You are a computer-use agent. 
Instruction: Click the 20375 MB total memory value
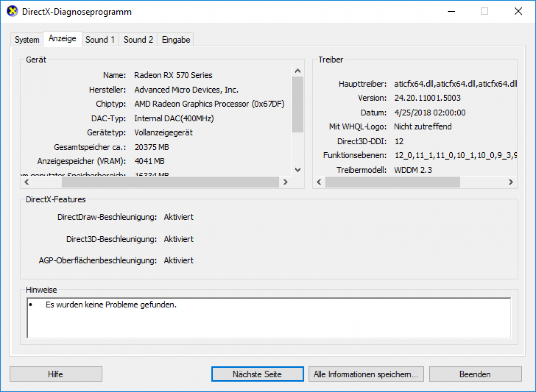coord(152,147)
